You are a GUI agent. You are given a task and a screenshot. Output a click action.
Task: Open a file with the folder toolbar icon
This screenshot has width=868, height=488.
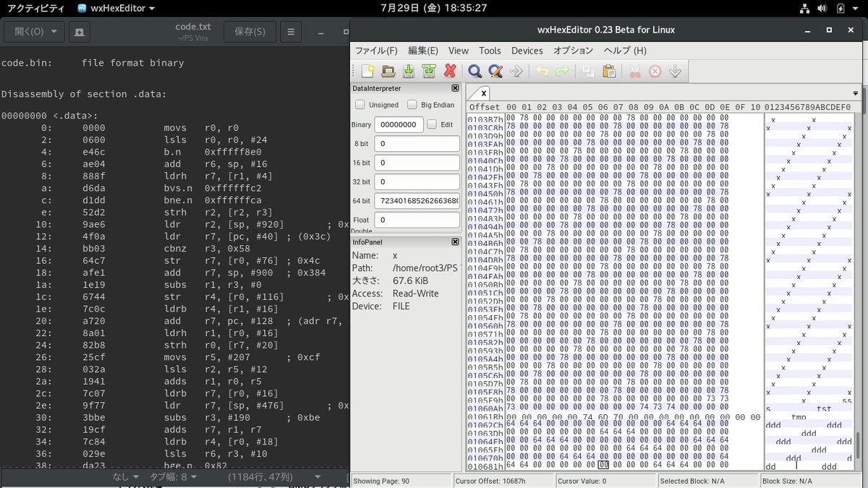tap(388, 71)
